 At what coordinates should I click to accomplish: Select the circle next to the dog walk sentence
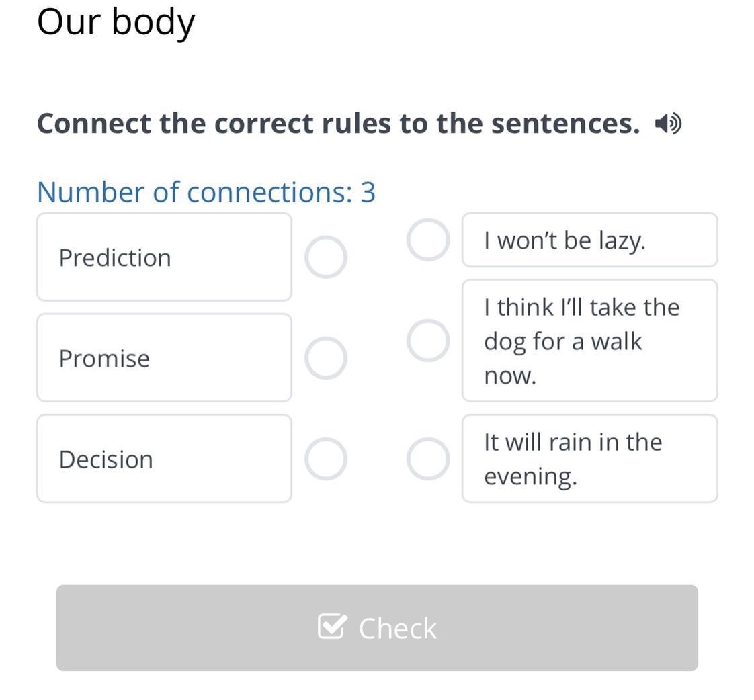(x=428, y=341)
